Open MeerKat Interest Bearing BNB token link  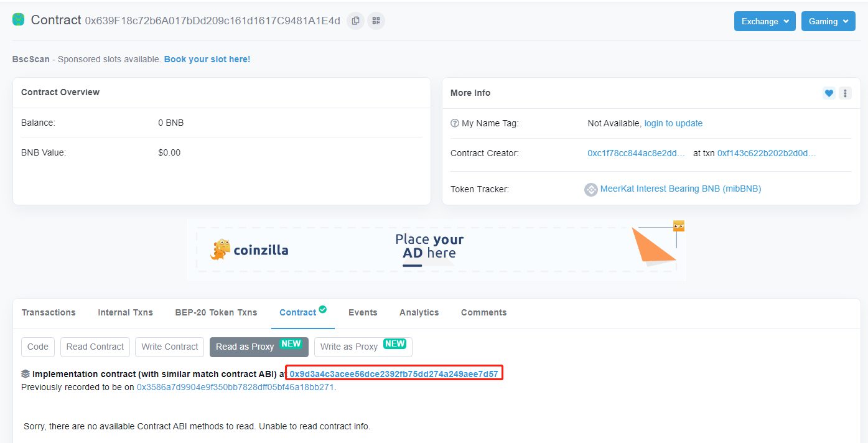point(681,189)
